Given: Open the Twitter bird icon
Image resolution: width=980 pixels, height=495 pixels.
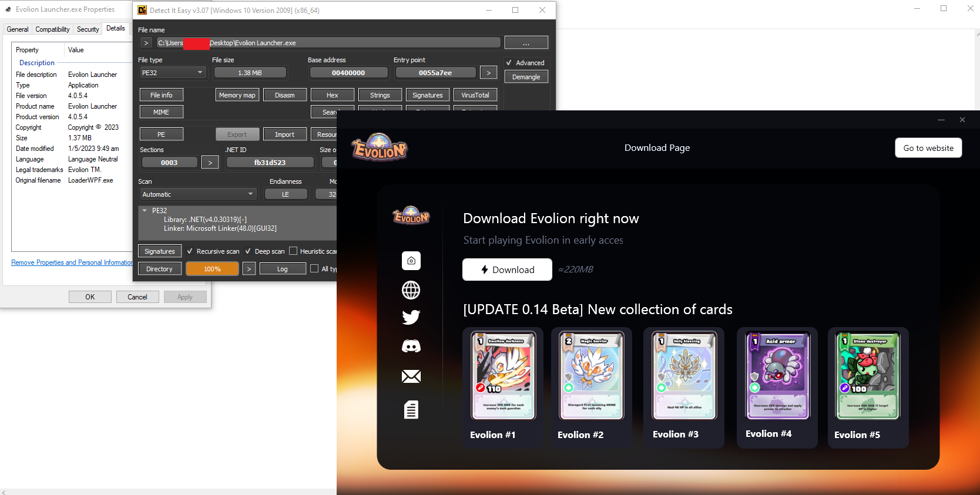Looking at the screenshot, I should [411, 318].
